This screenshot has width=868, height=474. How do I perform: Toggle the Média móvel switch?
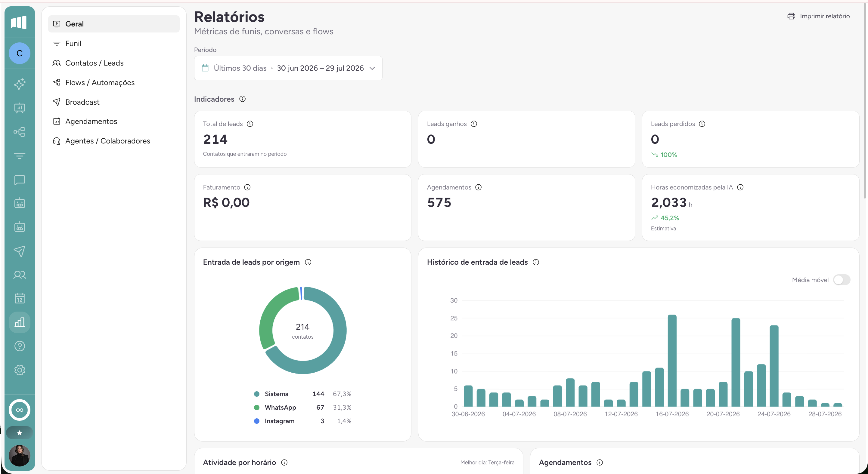842,280
